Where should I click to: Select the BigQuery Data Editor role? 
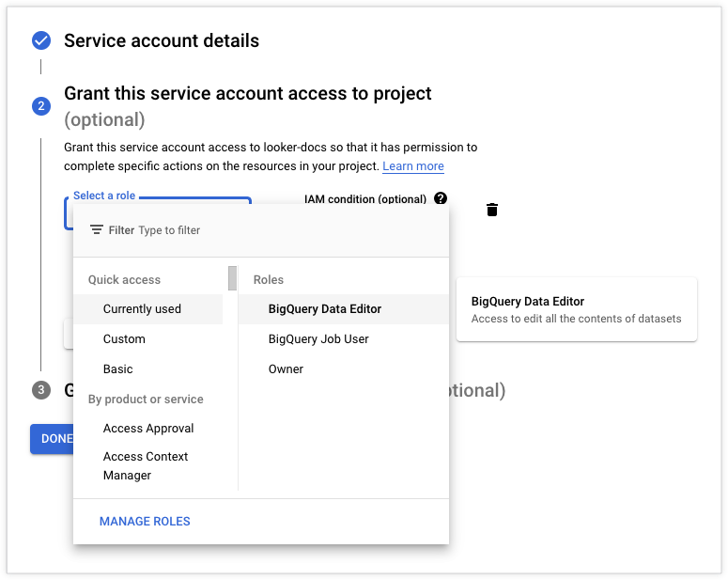point(325,309)
